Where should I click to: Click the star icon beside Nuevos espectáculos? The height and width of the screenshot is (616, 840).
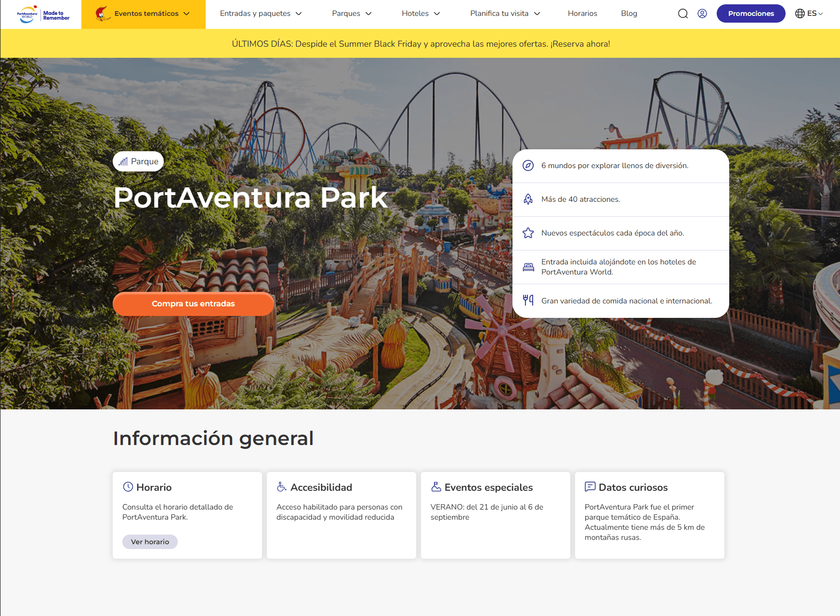[528, 233]
